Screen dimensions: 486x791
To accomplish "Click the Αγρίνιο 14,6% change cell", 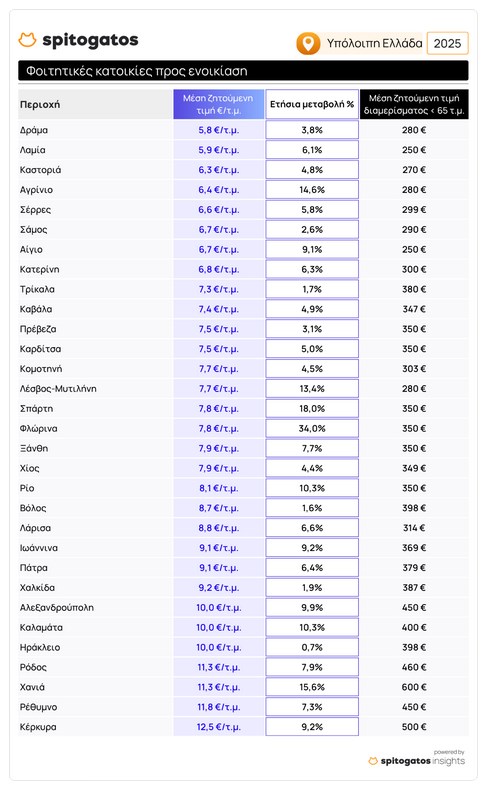I will click(312, 190).
